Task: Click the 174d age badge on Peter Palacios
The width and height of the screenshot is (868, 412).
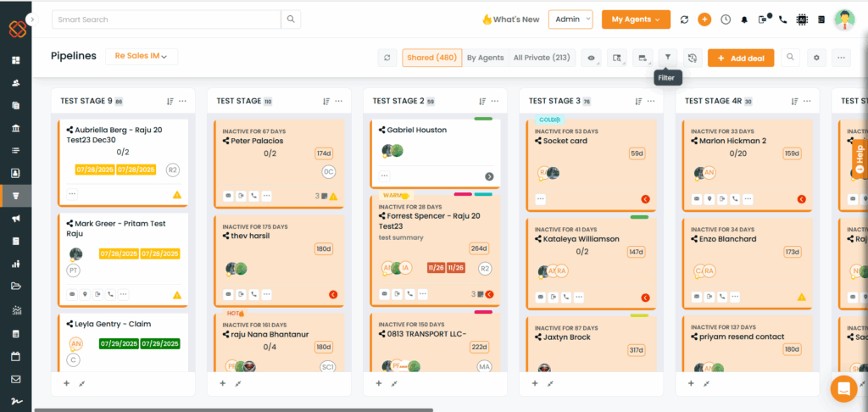Action: [323, 153]
